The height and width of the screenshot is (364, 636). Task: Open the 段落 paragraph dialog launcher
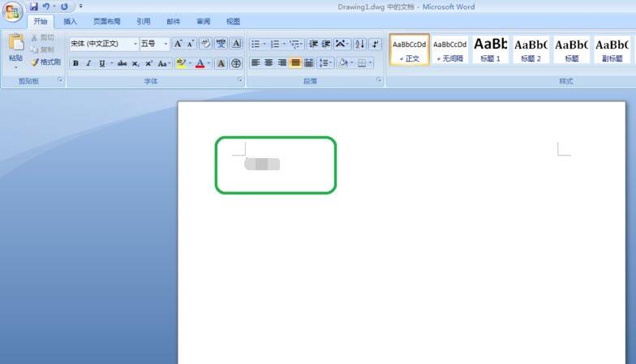pos(379,80)
